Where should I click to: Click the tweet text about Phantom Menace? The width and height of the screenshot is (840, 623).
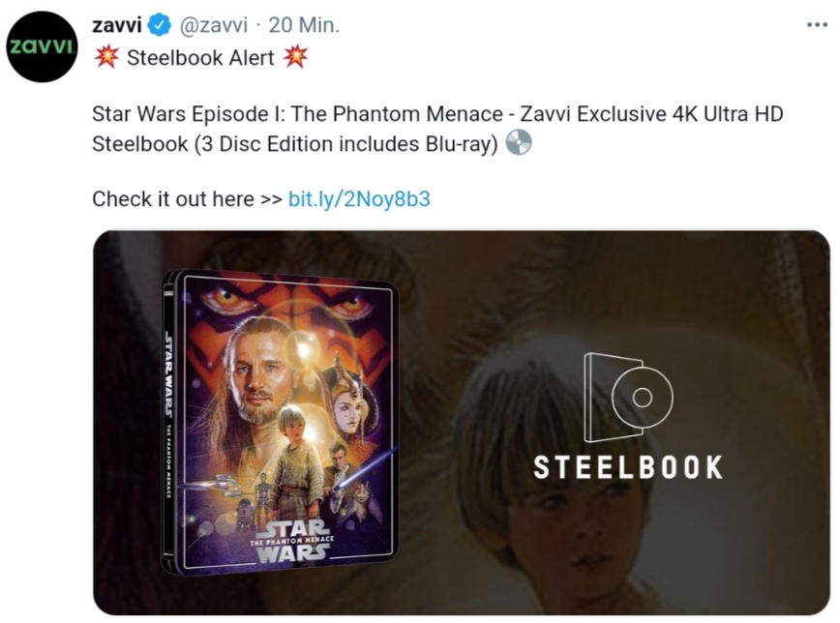[x=437, y=129]
